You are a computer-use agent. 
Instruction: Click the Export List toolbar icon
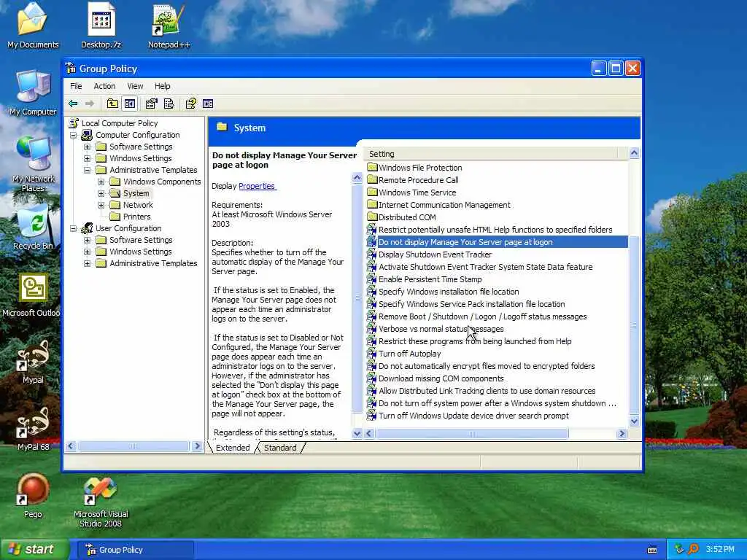click(x=169, y=104)
